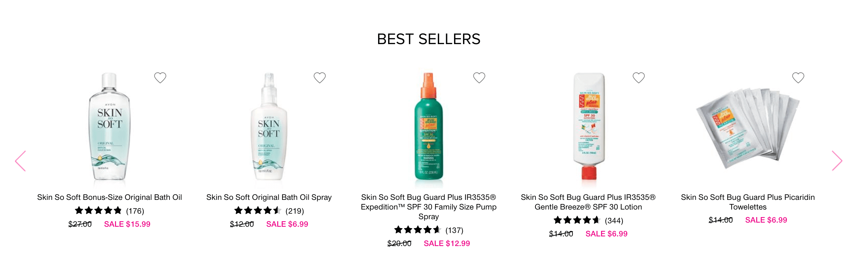The width and height of the screenshot is (868, 255).
Task: Save Picaridin Towelettes with the heart icon
Action: (x=798, y=78)
